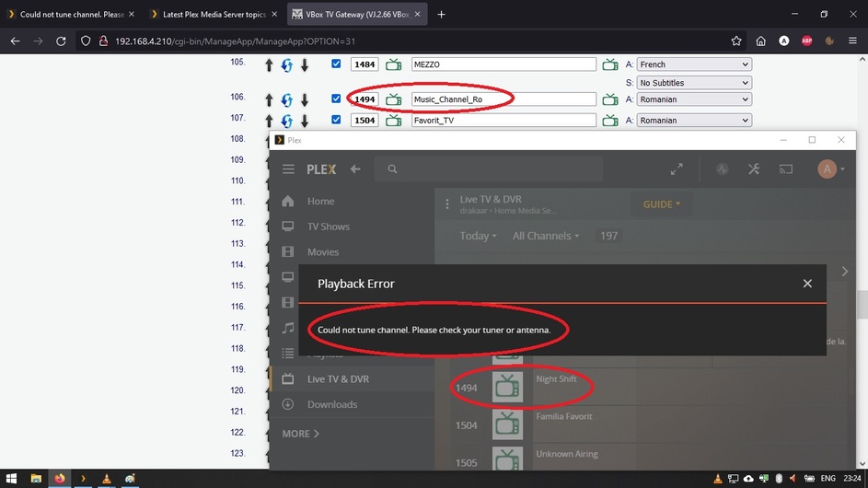Open File Explorer from taskbar

click(x=36, y=479)
